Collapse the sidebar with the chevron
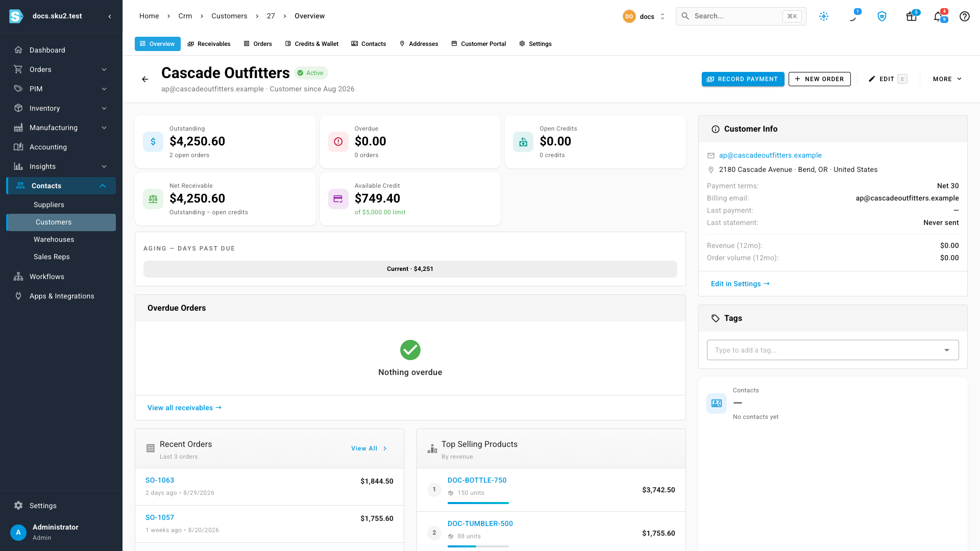 tap(110, 16)
